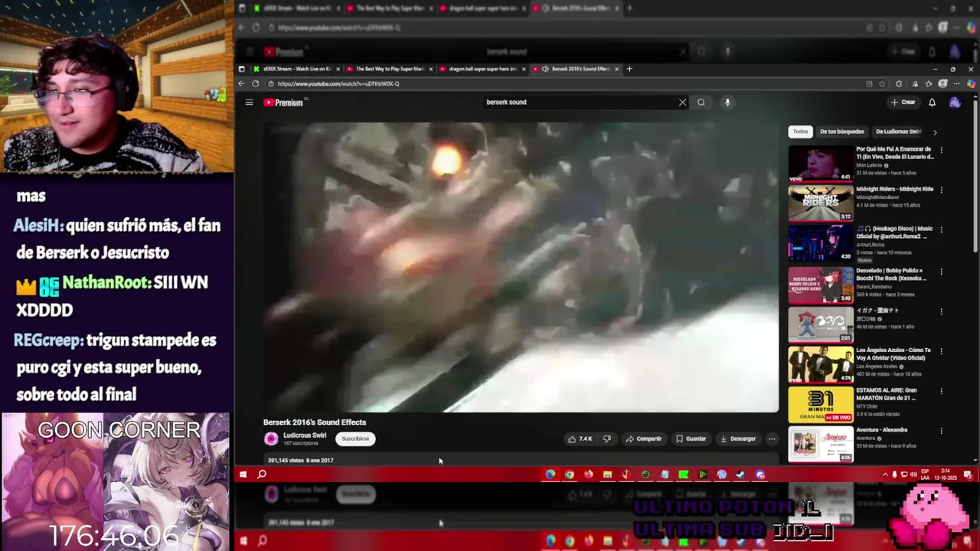Open Midnight Riders - Midnight Ride thumbnail
The width and height of the screenshot is (980, 551).
821,203
